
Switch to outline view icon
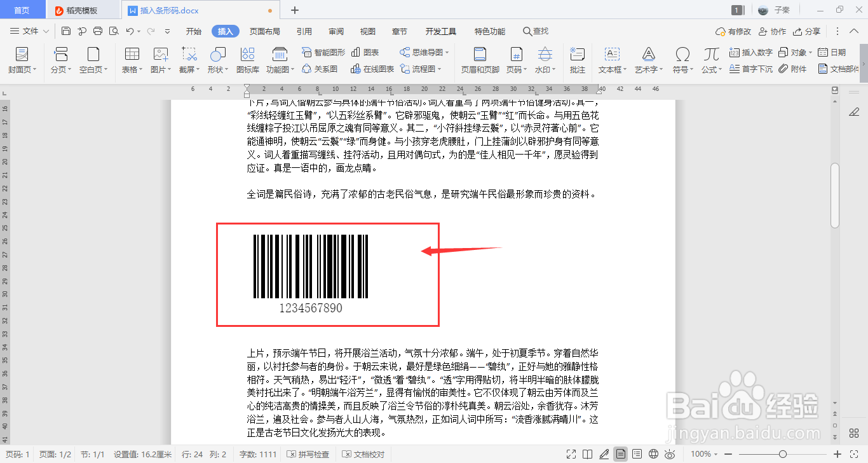coord(637,454)
